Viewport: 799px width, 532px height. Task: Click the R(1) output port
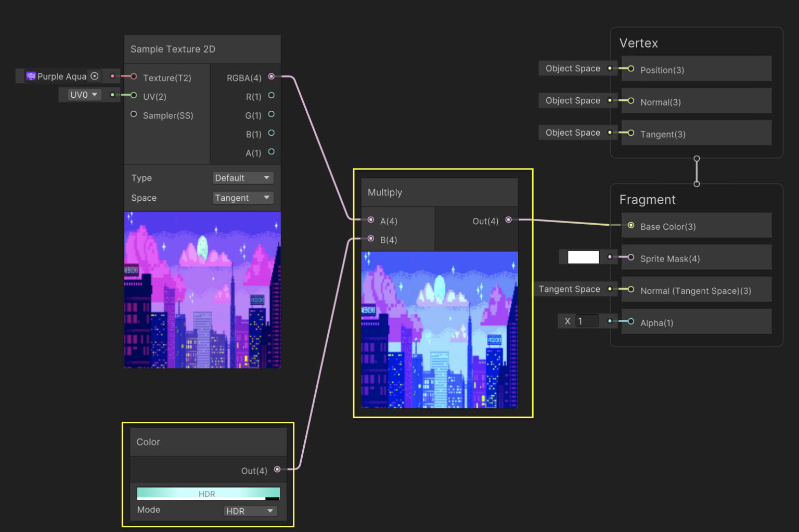click(x=272, y=96)
